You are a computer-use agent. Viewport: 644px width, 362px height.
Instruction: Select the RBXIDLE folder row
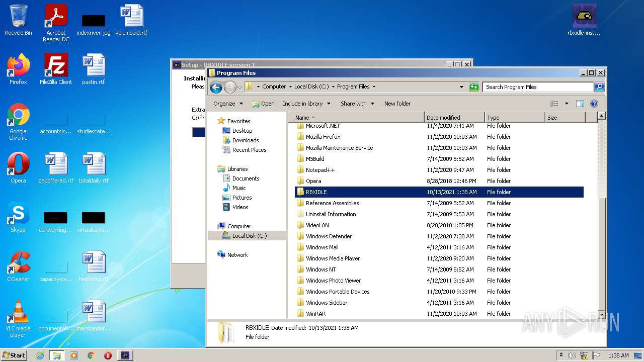[x=439, y=192]
